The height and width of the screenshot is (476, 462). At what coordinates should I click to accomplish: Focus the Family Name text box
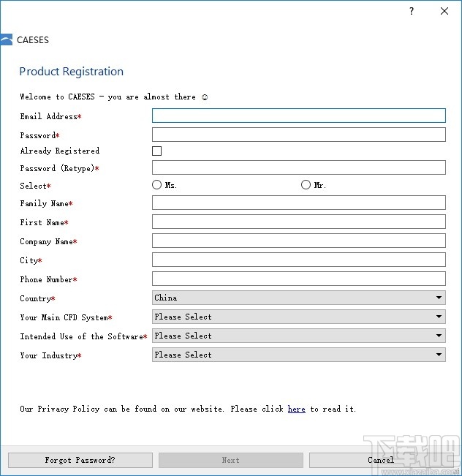point(298,203)
